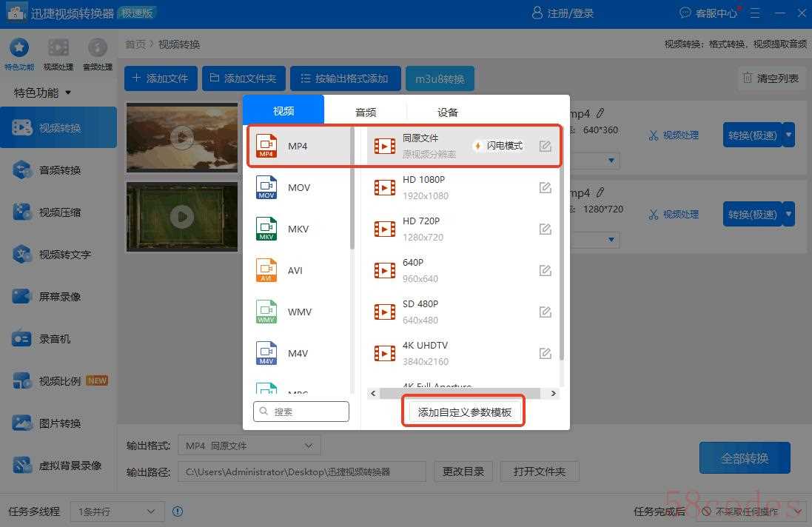
Task: Click 全部转换 button
Action: [x=745, y=458]
